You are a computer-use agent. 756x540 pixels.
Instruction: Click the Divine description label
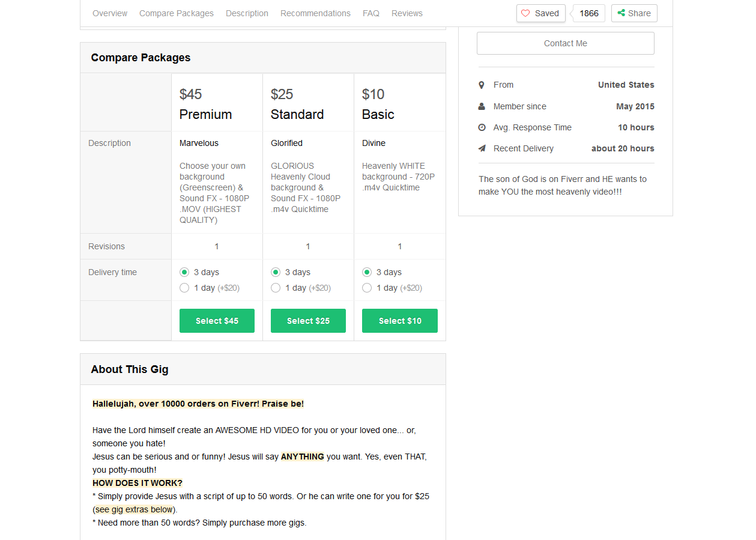tap(373, 143)
